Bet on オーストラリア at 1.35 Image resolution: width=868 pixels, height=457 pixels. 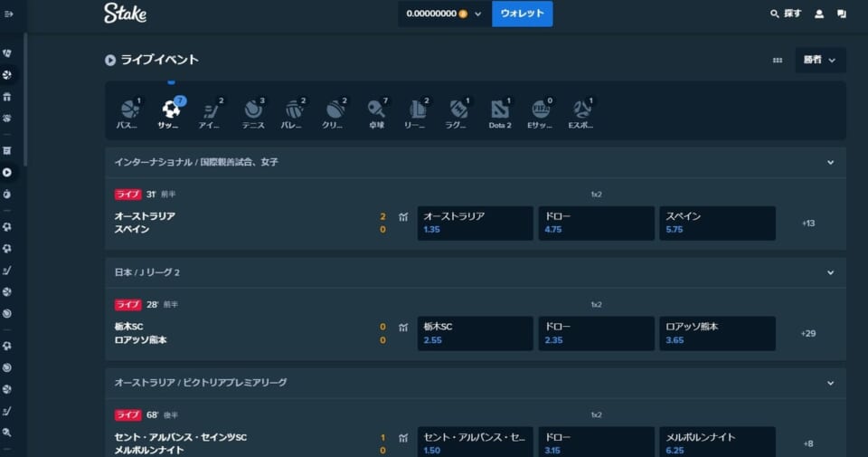pyautogui.click(x=475, y=224)
